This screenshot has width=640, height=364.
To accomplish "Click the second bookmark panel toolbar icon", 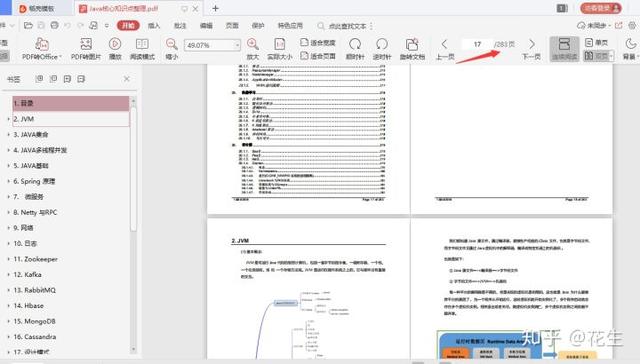I will 53,79.
